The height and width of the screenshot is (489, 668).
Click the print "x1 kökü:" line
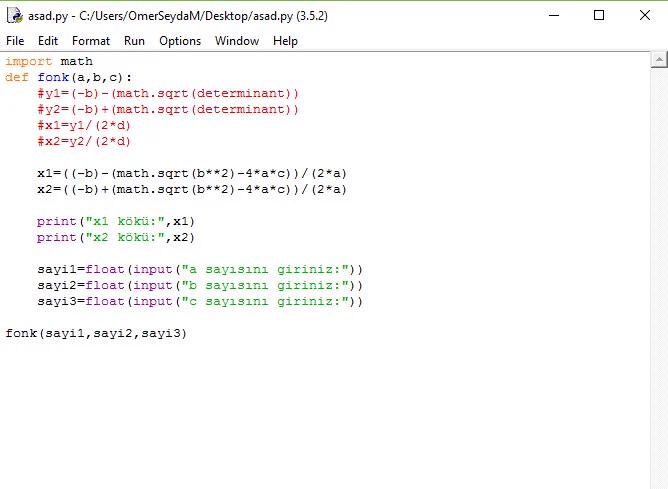click(116, 221)
